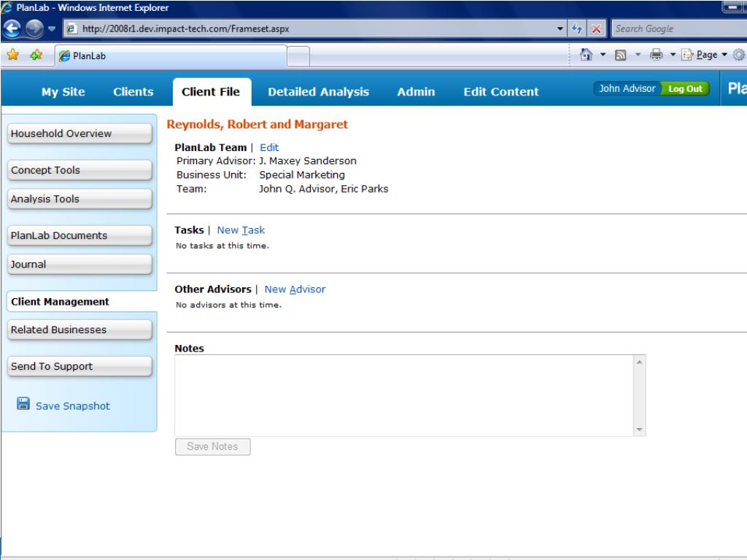Viewport: 747px width, 560px height.
Task: Open the Favorites Center star icon
Action: point(13,55)
